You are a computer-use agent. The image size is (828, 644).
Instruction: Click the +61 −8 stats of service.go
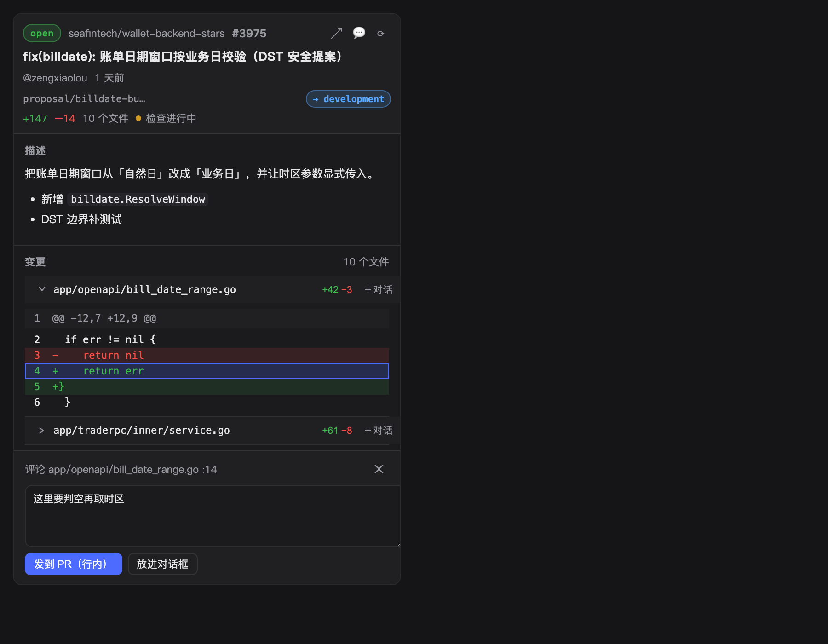(337, 430)
